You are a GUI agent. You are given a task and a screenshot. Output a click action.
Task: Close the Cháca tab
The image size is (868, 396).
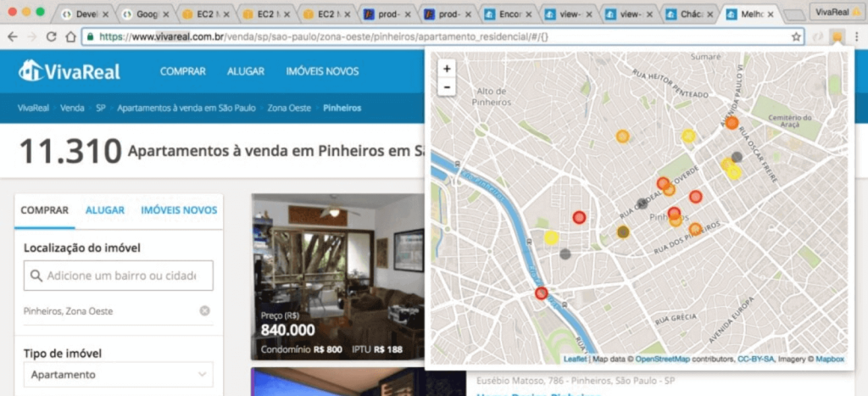(x=709, y=15)
